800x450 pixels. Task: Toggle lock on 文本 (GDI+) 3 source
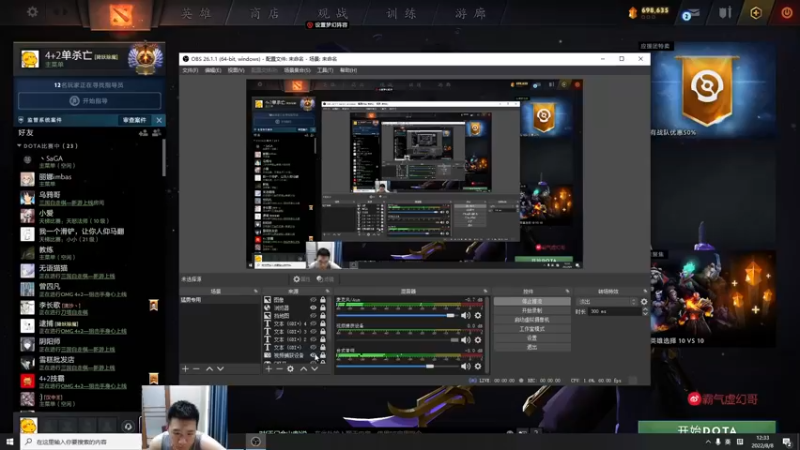322,331
